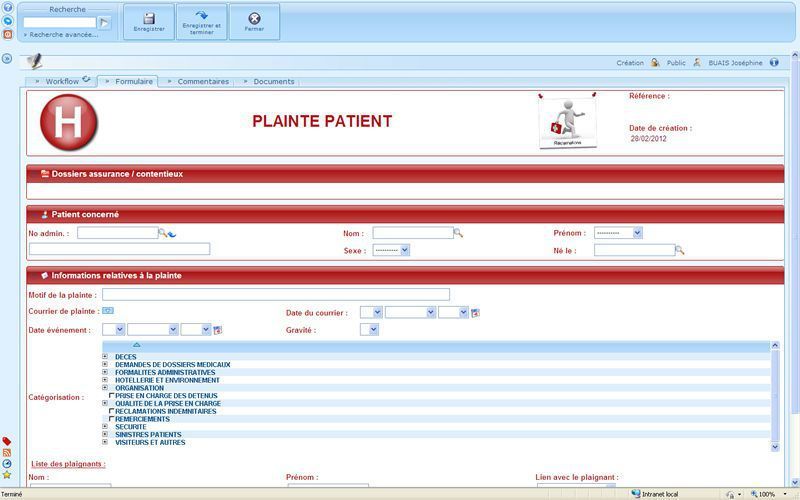
Task: Click the Motif de la plainte field
Action: 275,295
